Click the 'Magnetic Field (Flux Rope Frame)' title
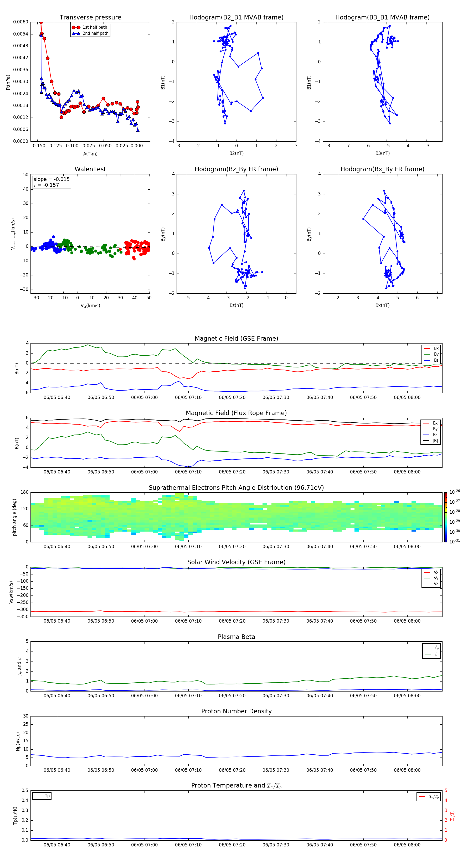The image size is (473, 868). [x=236, y=413]
